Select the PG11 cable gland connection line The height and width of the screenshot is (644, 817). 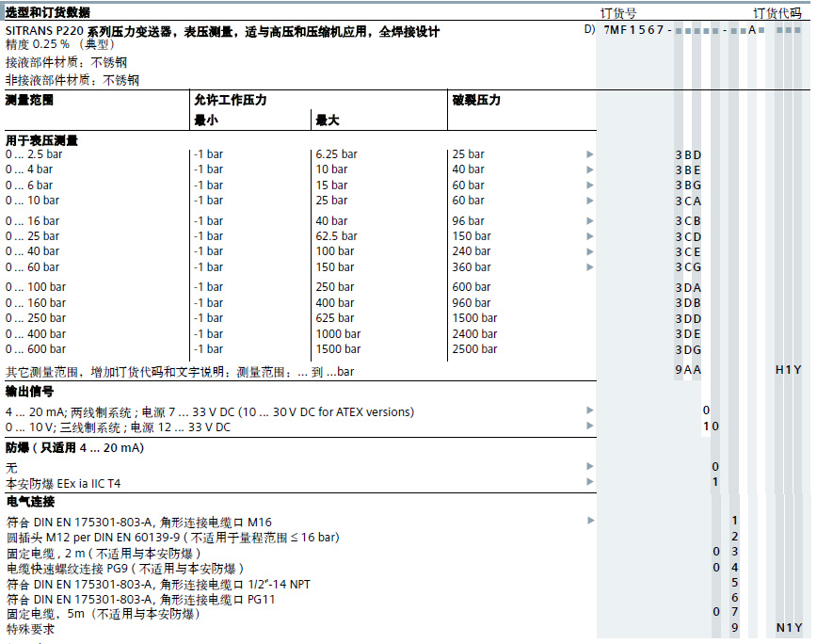pos(140,600)
